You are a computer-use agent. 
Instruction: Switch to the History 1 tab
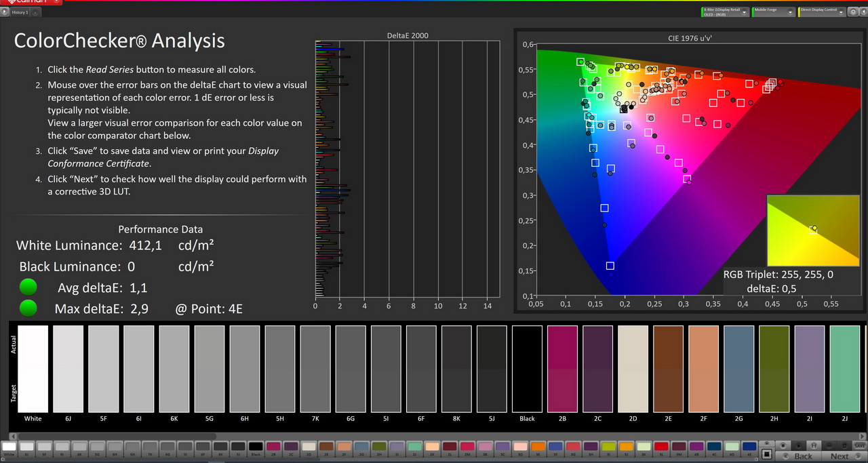click(x=20, y=12)
